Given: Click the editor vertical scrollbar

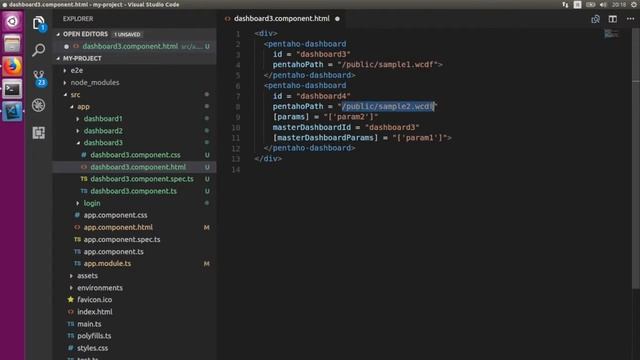Looking at the screenshot, I should 636,159.
